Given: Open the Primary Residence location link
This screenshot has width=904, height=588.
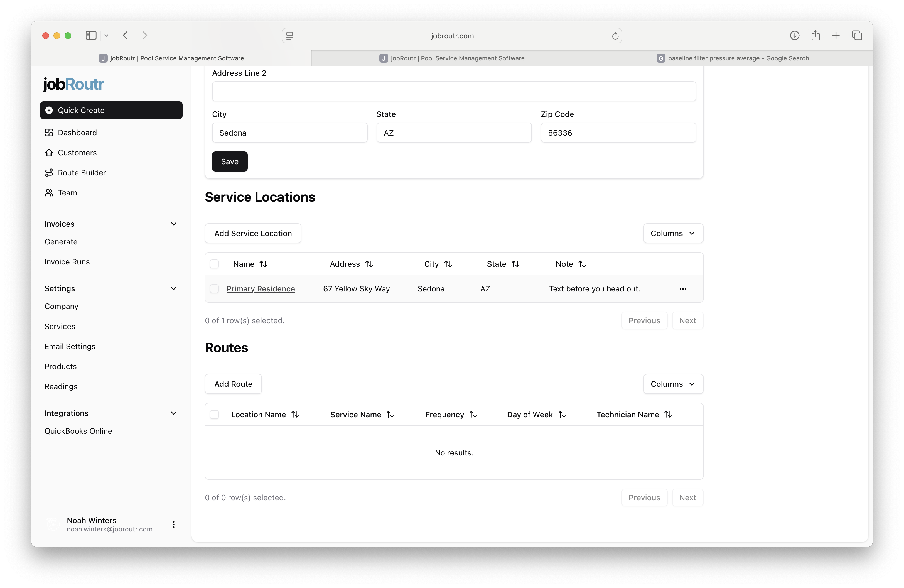Looking at the screenshot, I should point(261,289).
